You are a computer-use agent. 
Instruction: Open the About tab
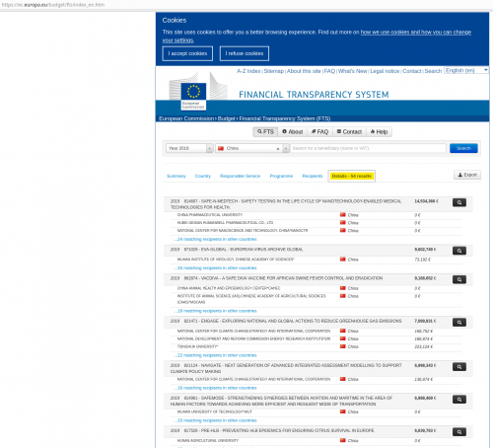(x=293, y=132)
